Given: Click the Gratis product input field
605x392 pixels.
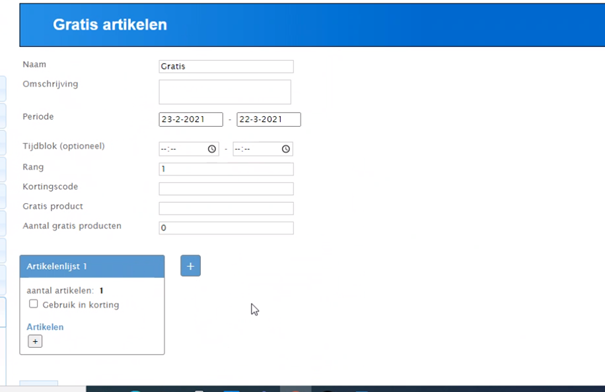Looking at the screenshot, I should pyautogui.click(x=226, y=208).
